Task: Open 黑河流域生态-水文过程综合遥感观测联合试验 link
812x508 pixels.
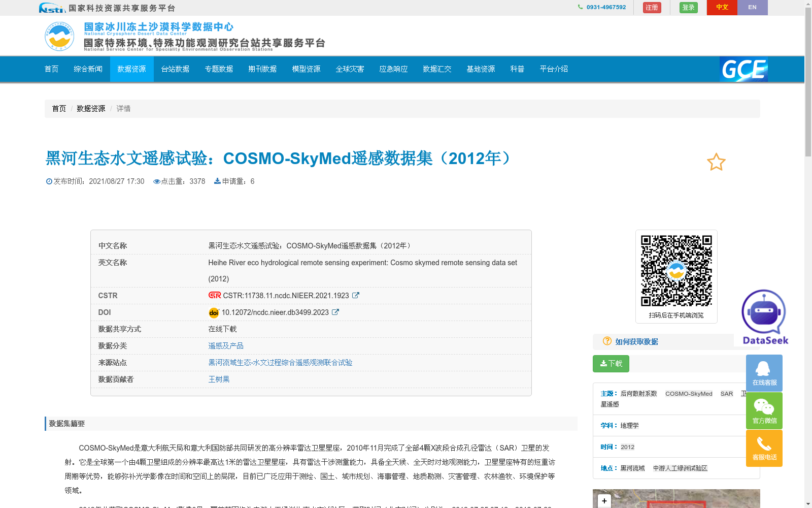Action: tap(280, 363)
